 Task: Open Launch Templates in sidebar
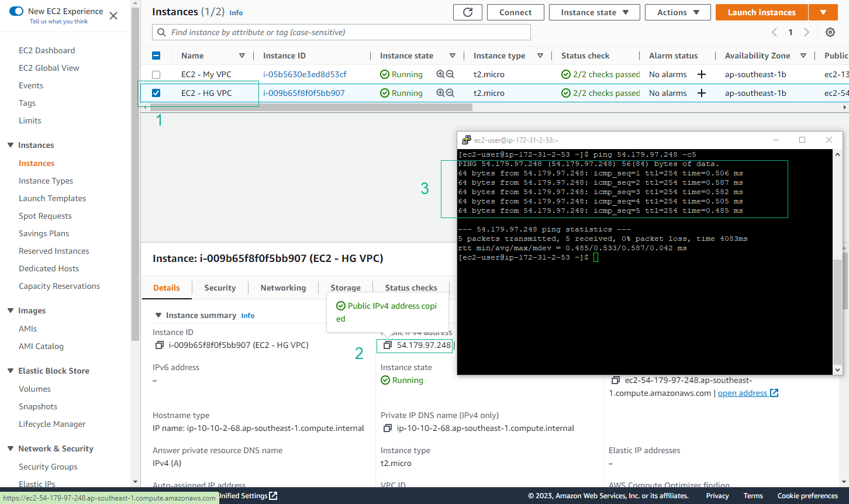(x=52, y=198)
